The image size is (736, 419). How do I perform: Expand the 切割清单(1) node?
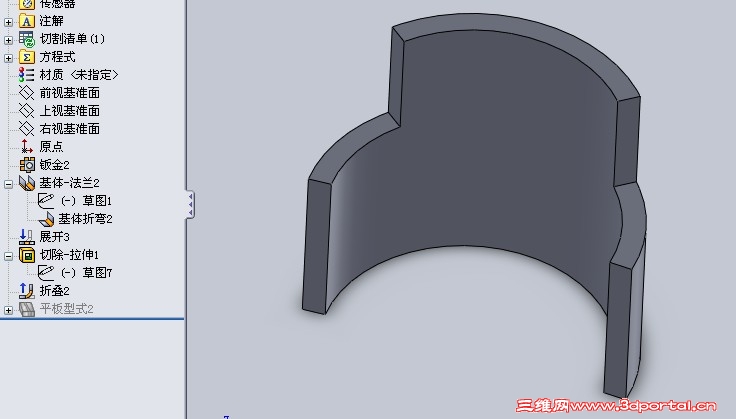(x=8, y=40)
